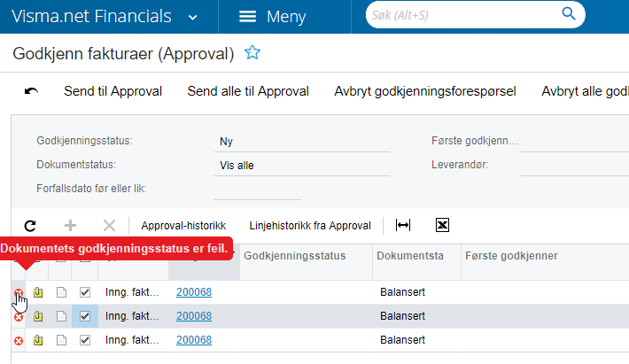Click Send alle til Approval button
Viewport: 629px width, 364px height.
[248, 91]
